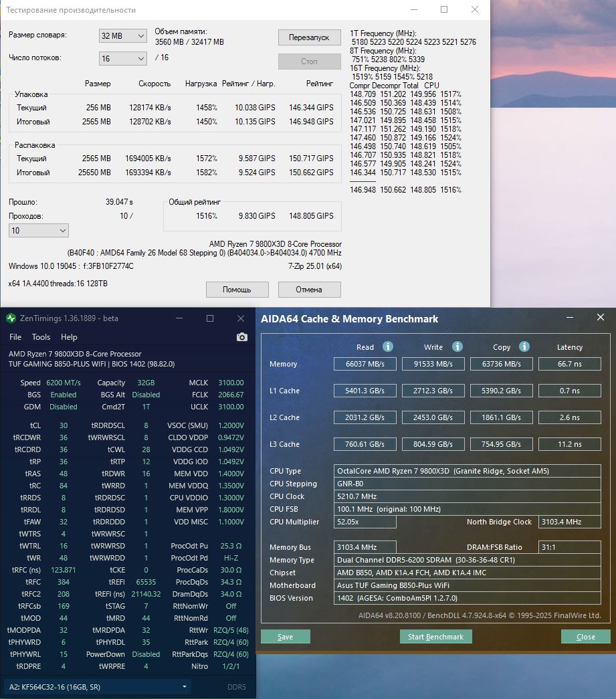Screen dimensions: 616x699
Task: Click the GDM value Disabled in ZenTimings
Action: pos(64,407)
